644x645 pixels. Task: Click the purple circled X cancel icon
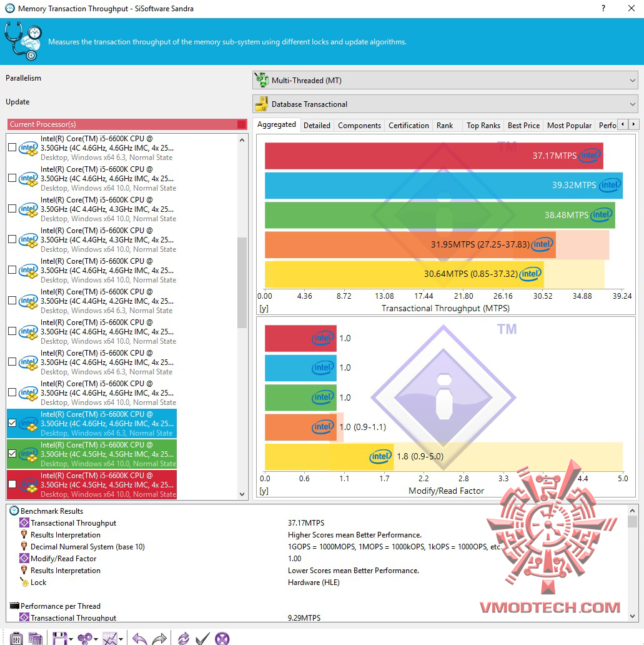click(222, 638)
